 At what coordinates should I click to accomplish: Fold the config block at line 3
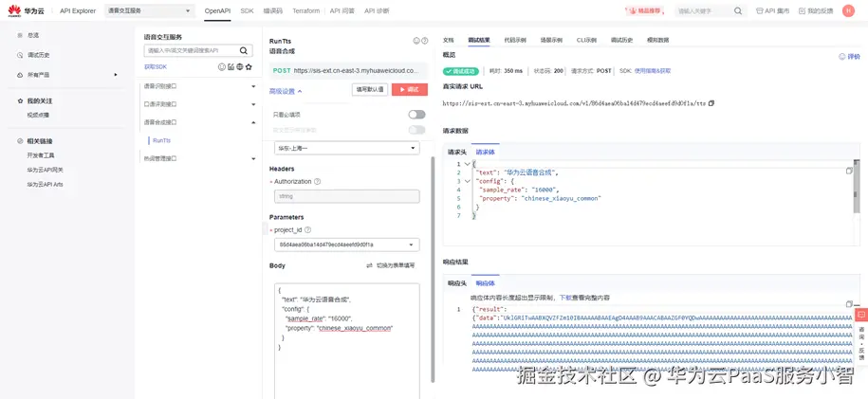coord(468,181)
